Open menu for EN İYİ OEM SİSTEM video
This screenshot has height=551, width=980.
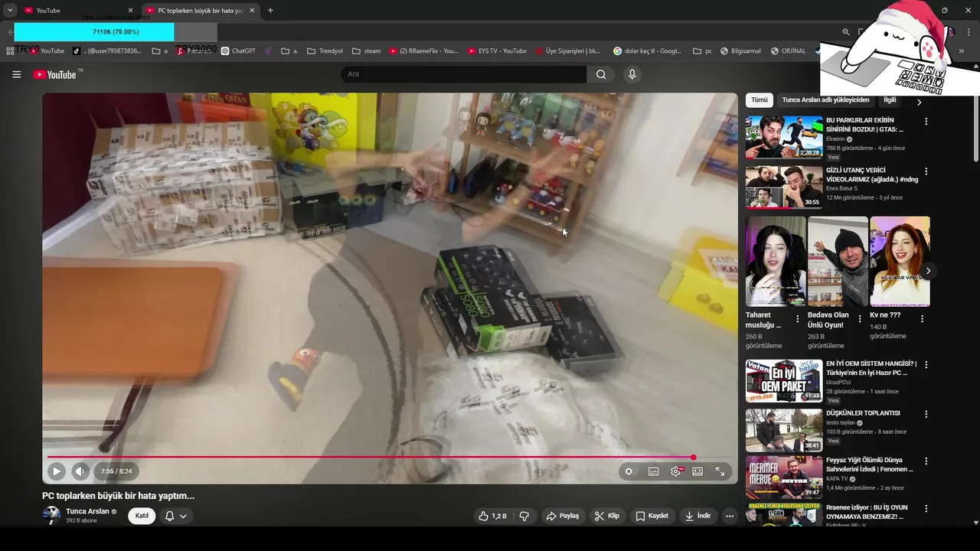point(926,364)
